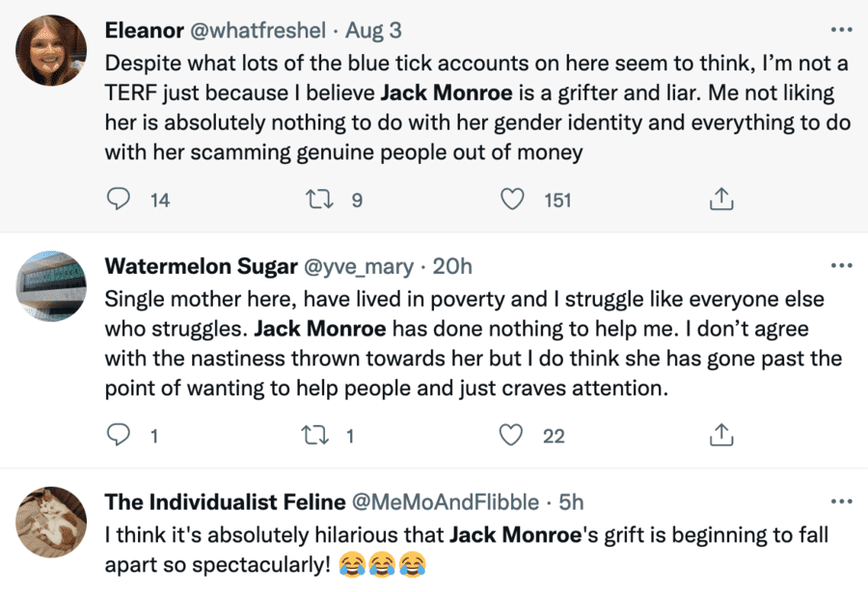Image resolution: width=868 pixels, height=592 pixels.
Task: Share Watermelon Sugar's tweet
Action: pos(720,436)
